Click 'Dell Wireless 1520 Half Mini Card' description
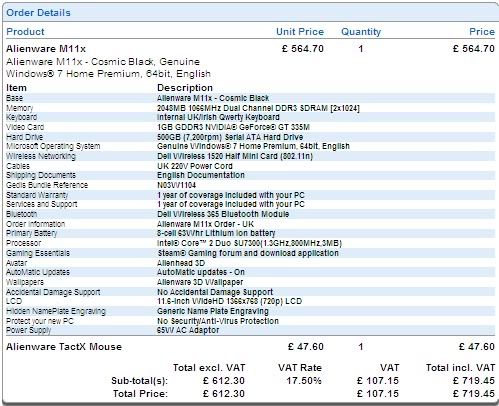 [235, 156]
